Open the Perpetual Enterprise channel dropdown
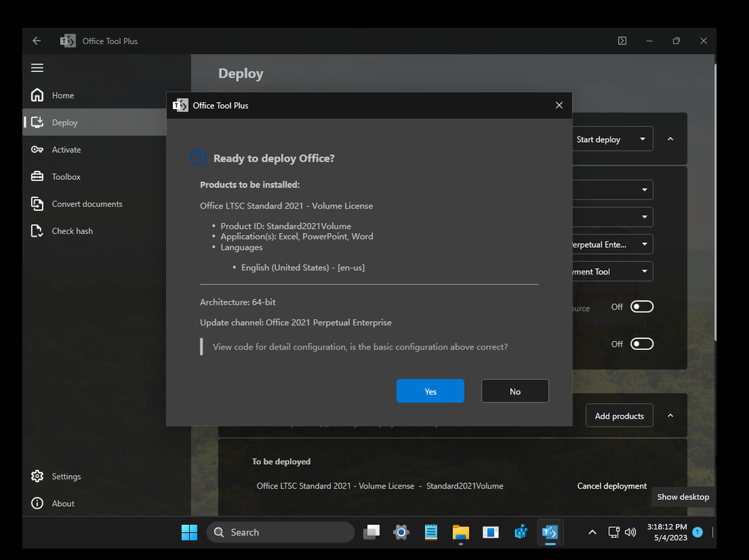Viewport: 749px width, 560px height. [x=613, y=244]
